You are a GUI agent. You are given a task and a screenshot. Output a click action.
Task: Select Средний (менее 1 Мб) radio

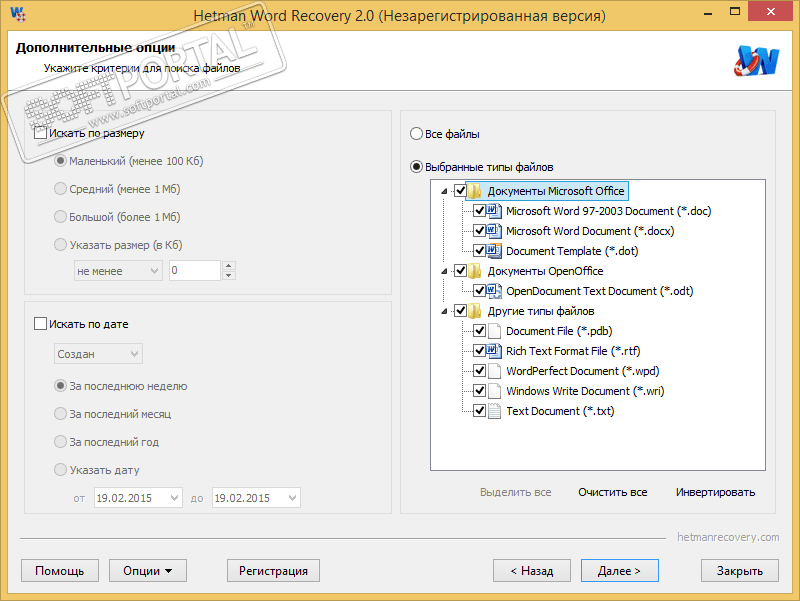(60, 189)
